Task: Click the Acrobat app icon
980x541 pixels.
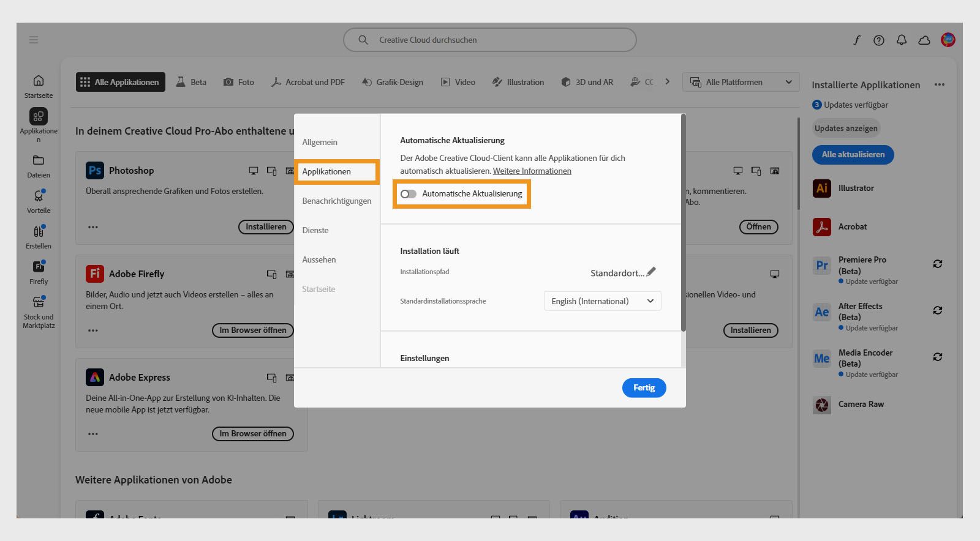Action: [822, 226]
